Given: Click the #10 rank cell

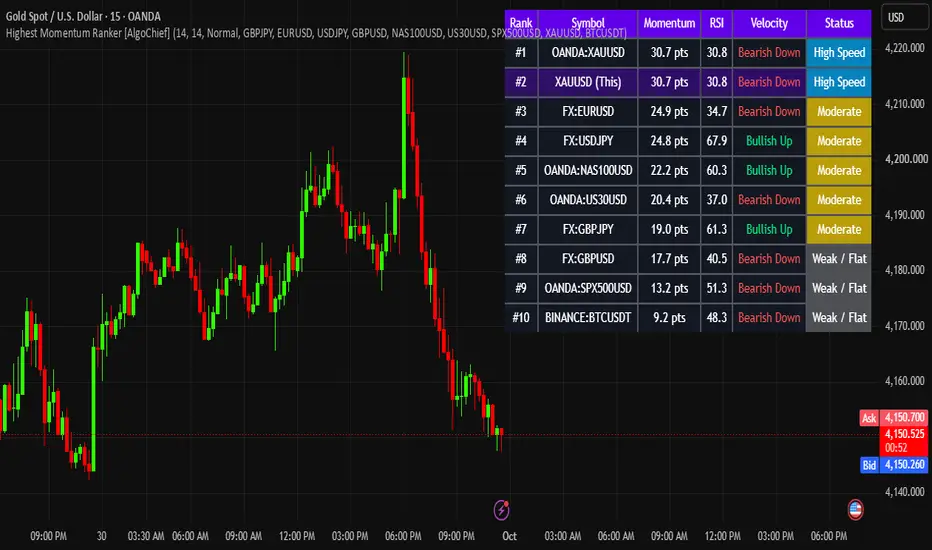Looking at the screenshot, I should 521,318.
